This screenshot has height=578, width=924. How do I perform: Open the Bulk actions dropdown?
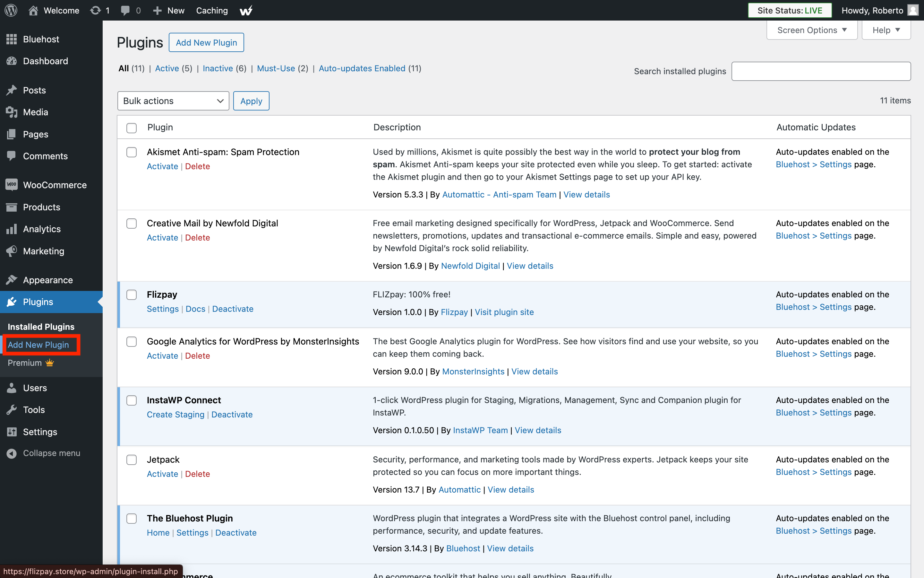pyautogui.click(x=173, y=101)
